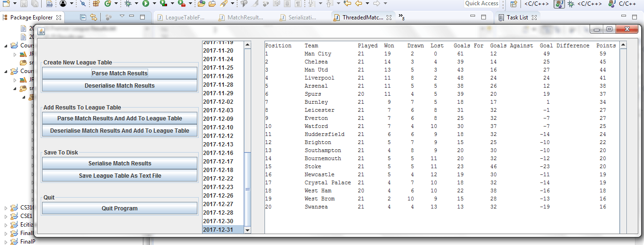Toggle Link with Editor in Package Explorer
644x245 pixels.
coord(94,18)
